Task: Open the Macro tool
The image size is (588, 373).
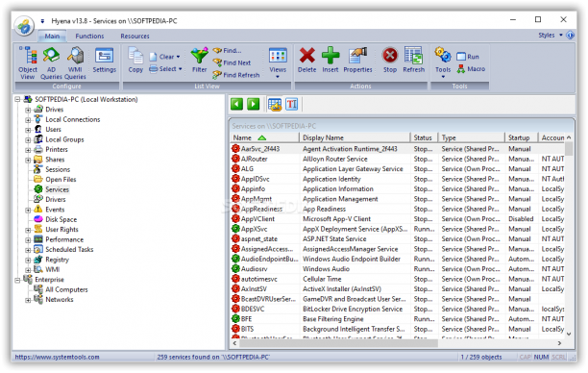Action: [x=471, y=69]
